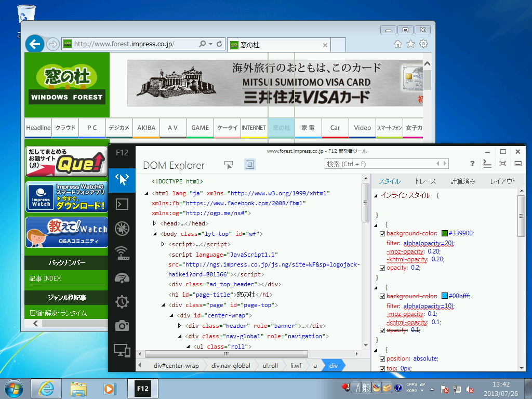Expand the first script node
Viewport: 532px width, 399px height.
(x=163, y=244)
